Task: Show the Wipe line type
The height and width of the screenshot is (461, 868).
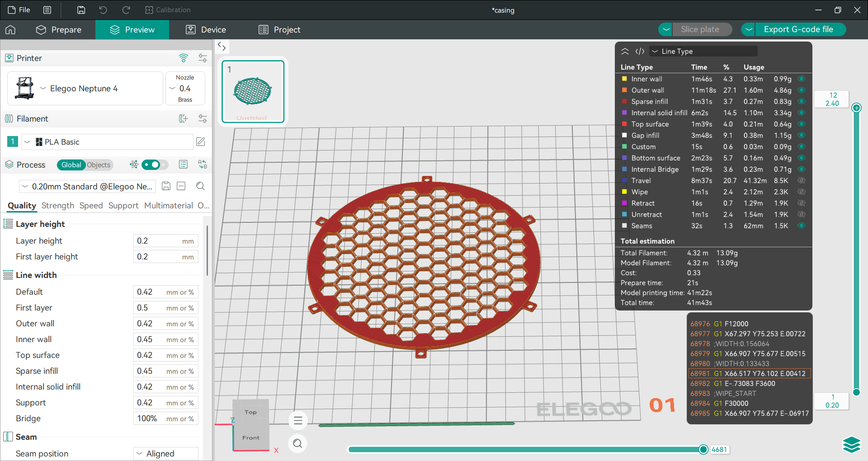Action: tap(802, 192)
